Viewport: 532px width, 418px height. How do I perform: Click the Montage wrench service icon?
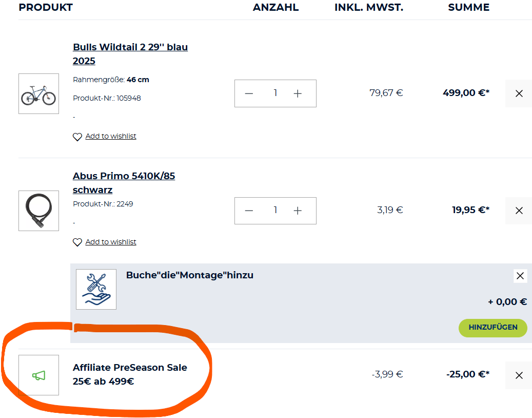click(x=96, y=289)
